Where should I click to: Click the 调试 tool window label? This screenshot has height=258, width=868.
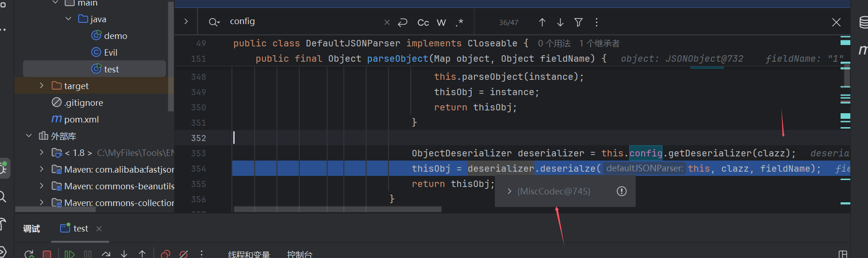(32, 228)
